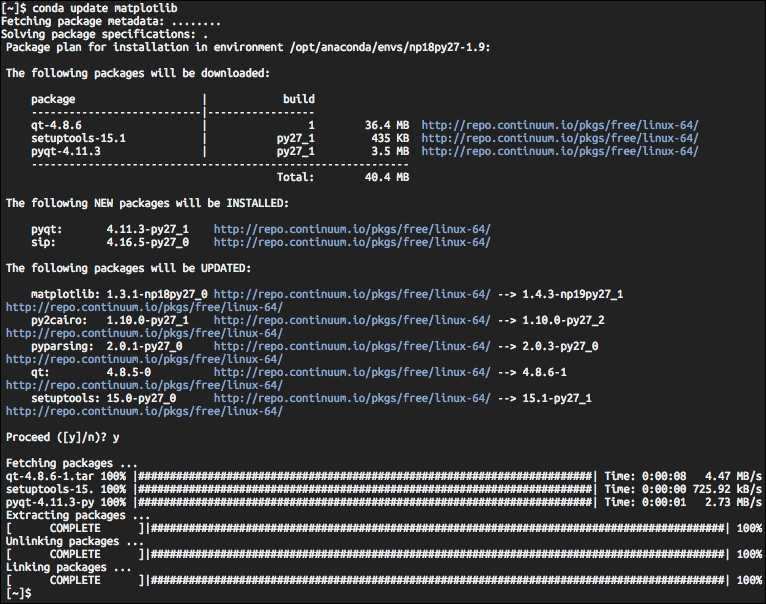Open the link below the matplotlib update line
Image resolution: width=766 pixels, height=604 pixels.
point(144,307)
